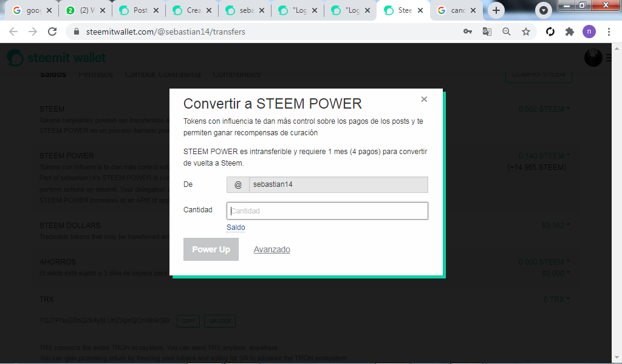
Task: Expand the $0.000 savings dropdown
Action: coord(556,273)
